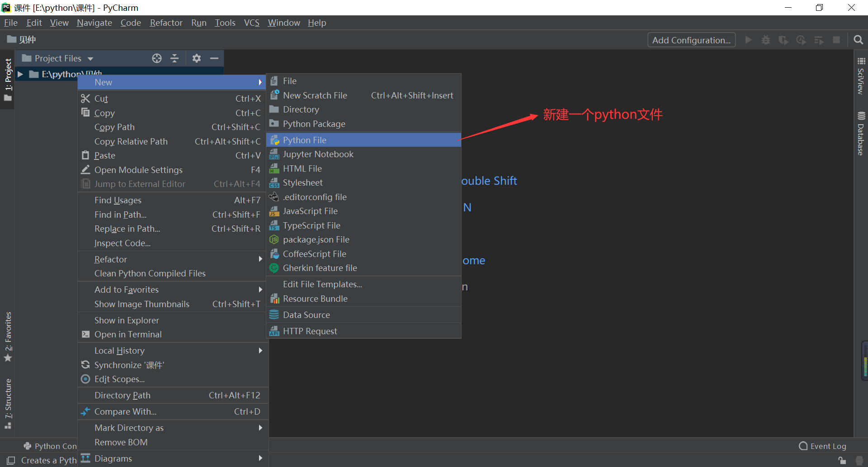868x467 pixels.
Task: Click the Run with Coverage icon
Action: [783, 40]
